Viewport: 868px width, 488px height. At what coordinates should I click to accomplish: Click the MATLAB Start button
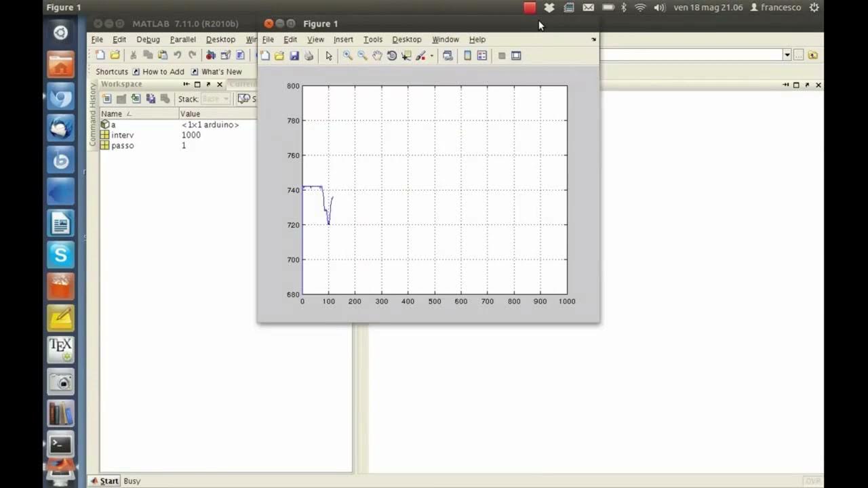(104, 481)
